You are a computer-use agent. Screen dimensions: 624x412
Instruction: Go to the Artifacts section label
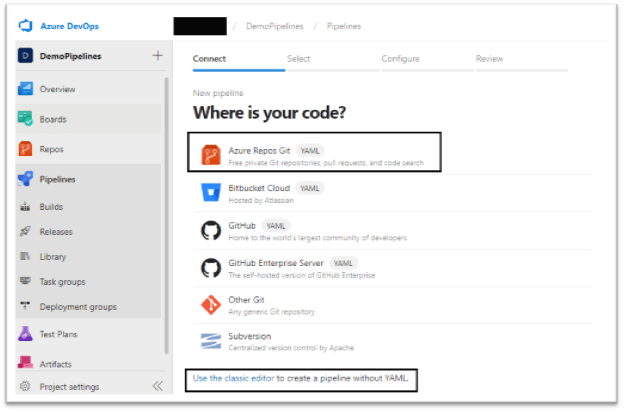(56, 364)
